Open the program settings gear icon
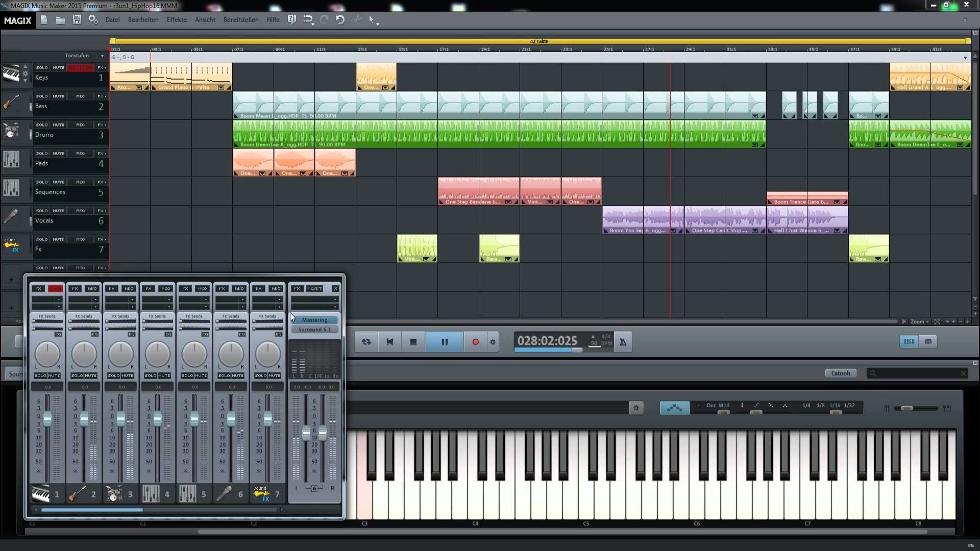 pos(93,20)
